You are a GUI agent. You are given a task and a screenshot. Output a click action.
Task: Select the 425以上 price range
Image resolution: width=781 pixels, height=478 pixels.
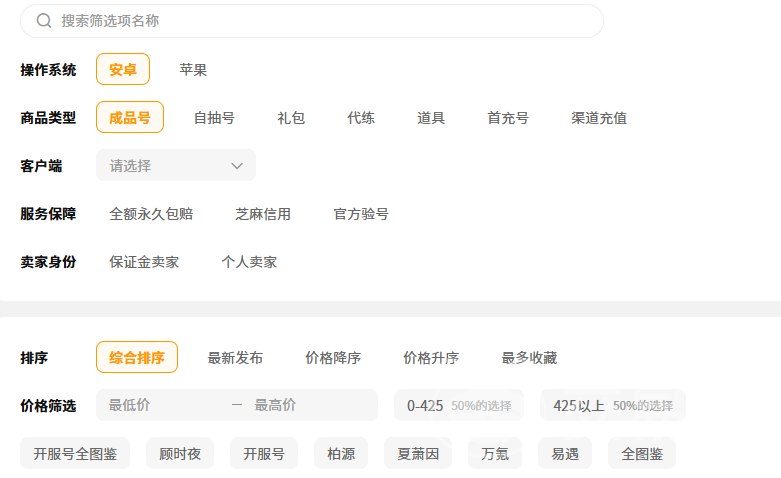(613, 405)
